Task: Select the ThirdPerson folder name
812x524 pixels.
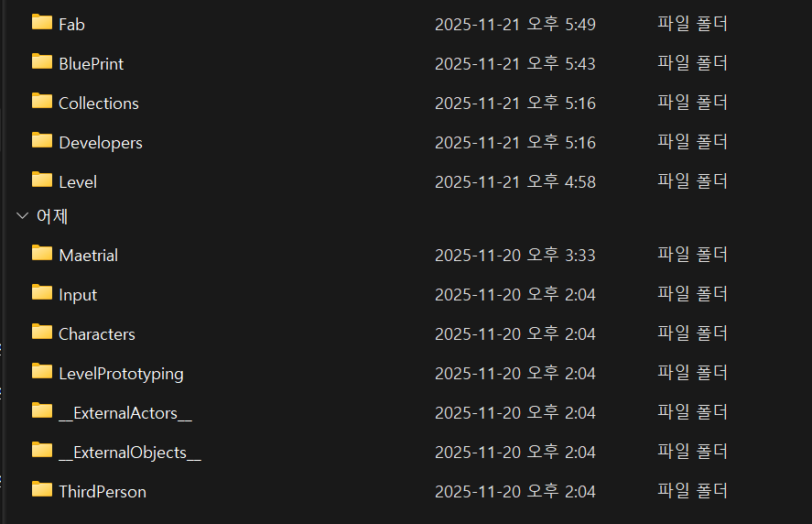Action: tap(103, 492)
